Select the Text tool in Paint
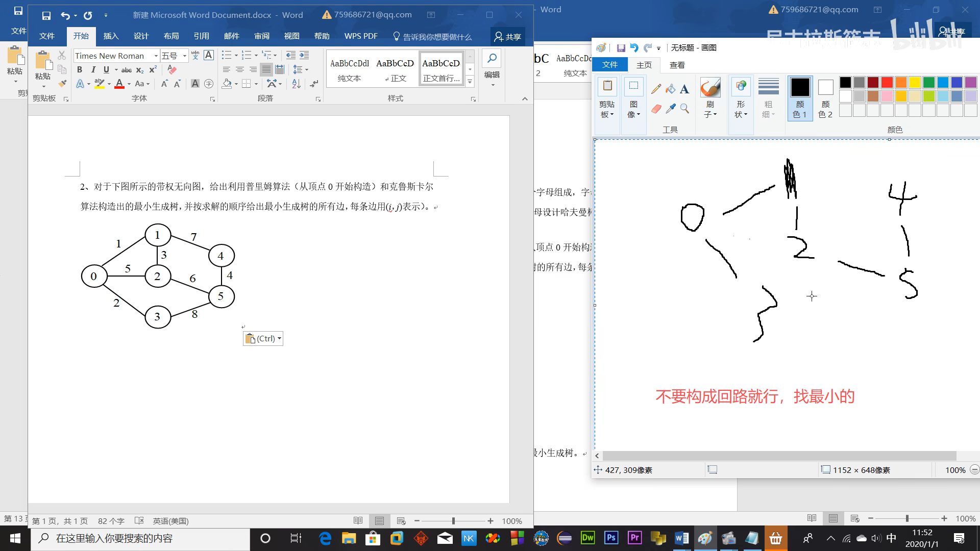This screenshot has height=551, width=980. (x=684, y=89)
